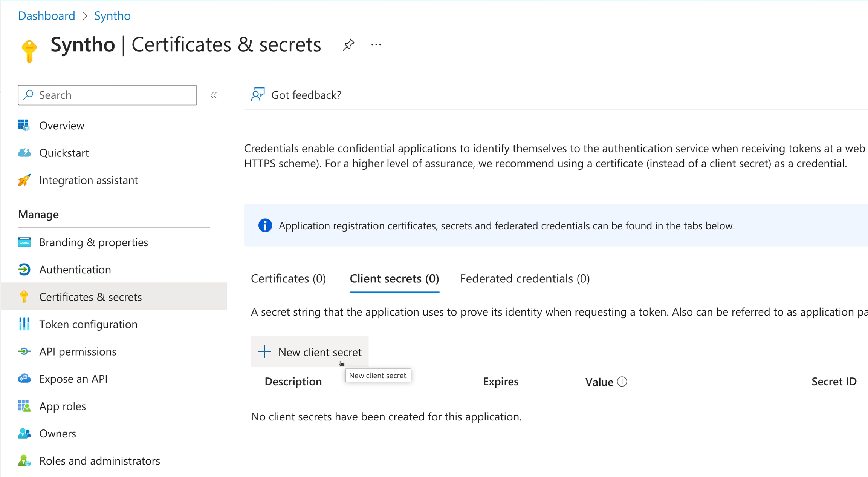Click the Quickstart cloud icon
This screenshot has height=477, width=868.
pyautogui.click(x=24, y=153)
